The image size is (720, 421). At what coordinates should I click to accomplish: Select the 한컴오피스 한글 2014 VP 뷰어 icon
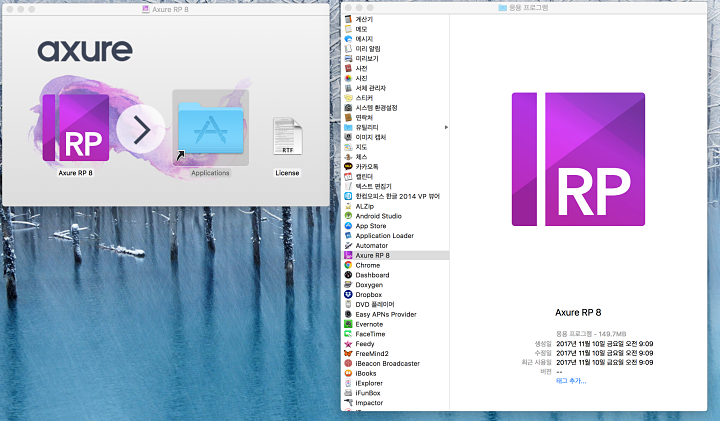(348, 196)
